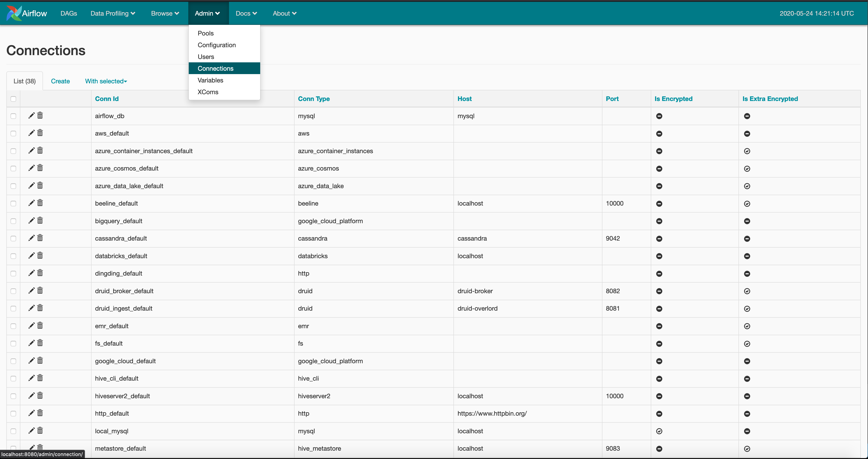This screenshot has height=459, width=868.
Task: Expand the Browse dropdown menu
Action: click(x=165, y=13)
